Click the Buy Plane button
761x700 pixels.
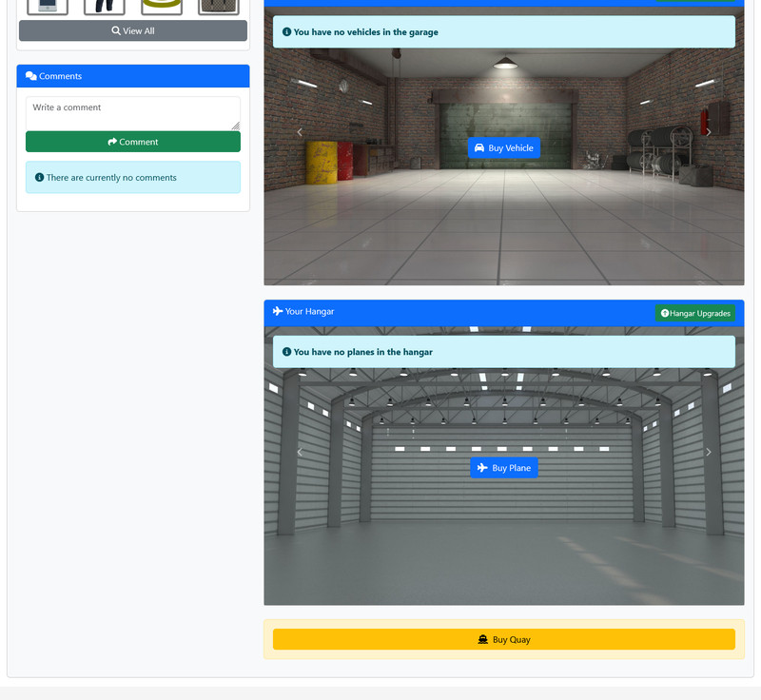tap(504, 468)
